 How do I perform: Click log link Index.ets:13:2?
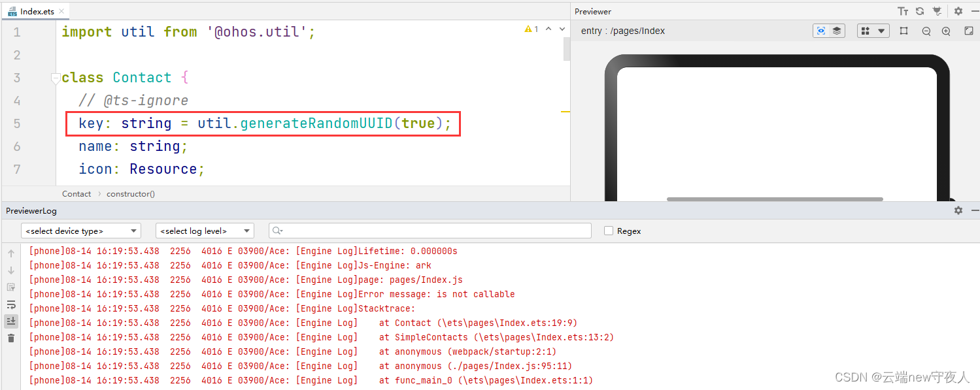coord(540,337)
